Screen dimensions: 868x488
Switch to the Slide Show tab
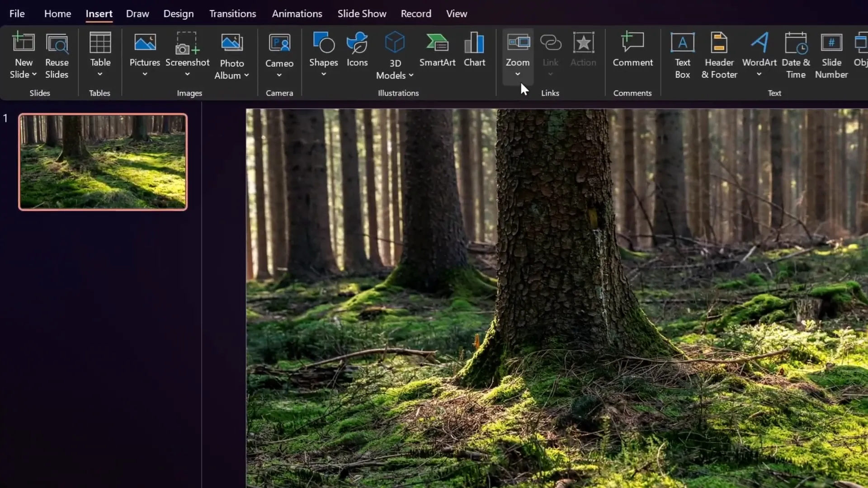point(362,14)
